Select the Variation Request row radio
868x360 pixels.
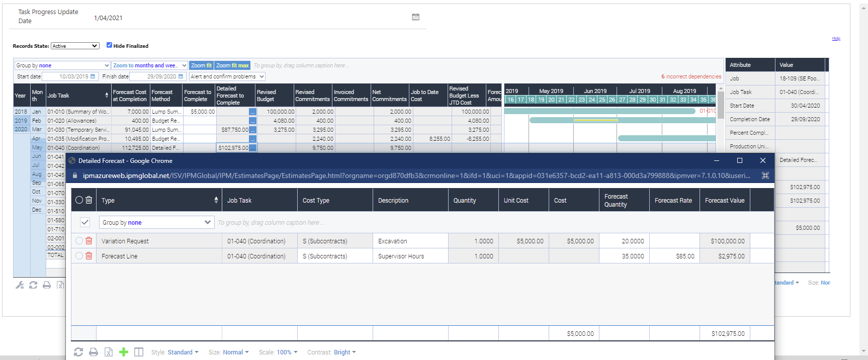pyautogui.click(x=79, y=241)
